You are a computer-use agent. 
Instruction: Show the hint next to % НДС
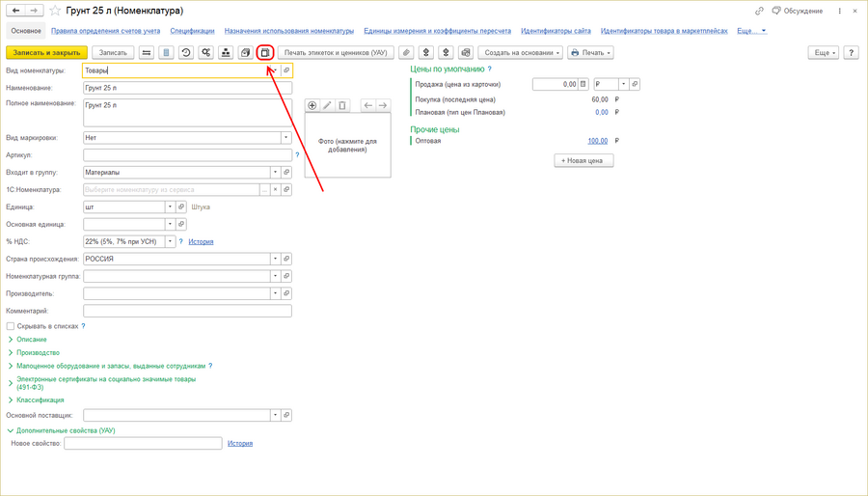pyautogui.click(x=181, y=241)
